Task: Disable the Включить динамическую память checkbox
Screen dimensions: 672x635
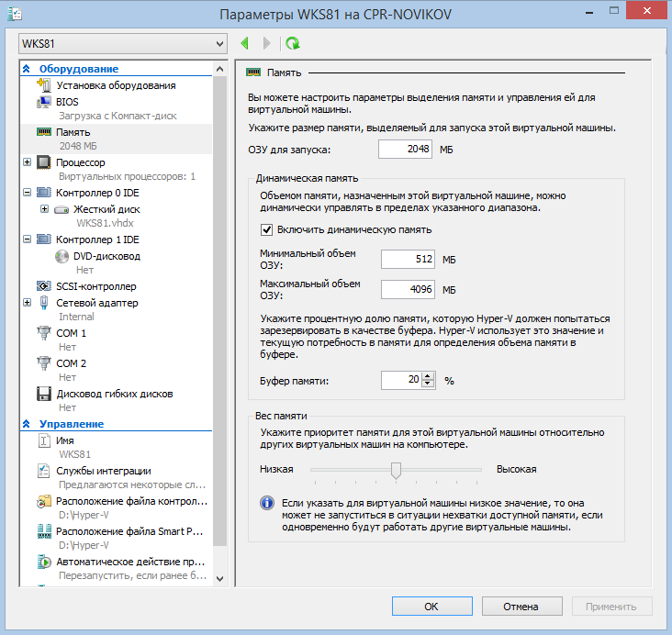Action: (267, 229)
